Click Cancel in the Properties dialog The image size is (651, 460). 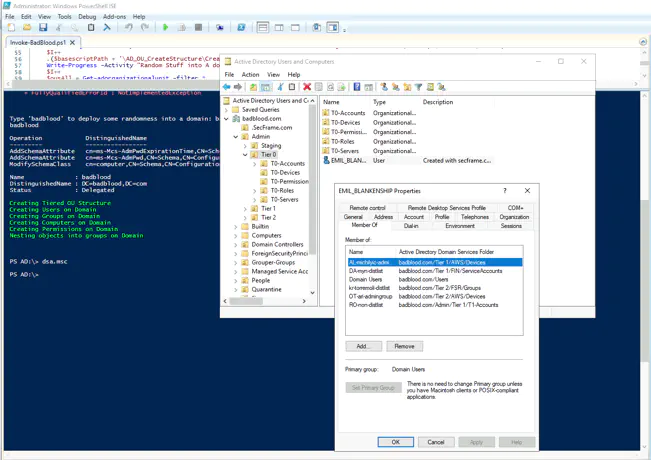pyautogui.click(x=436, y=442)
